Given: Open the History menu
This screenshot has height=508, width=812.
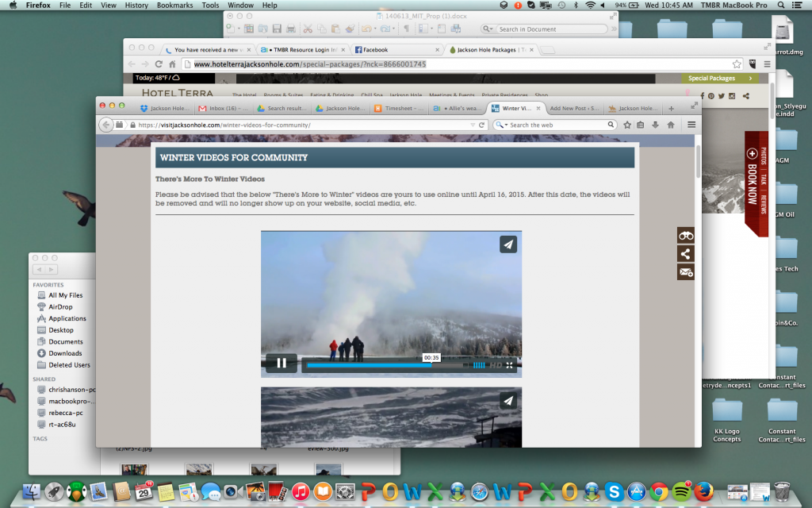Looking at the screenshot, I should pos(136,6).
